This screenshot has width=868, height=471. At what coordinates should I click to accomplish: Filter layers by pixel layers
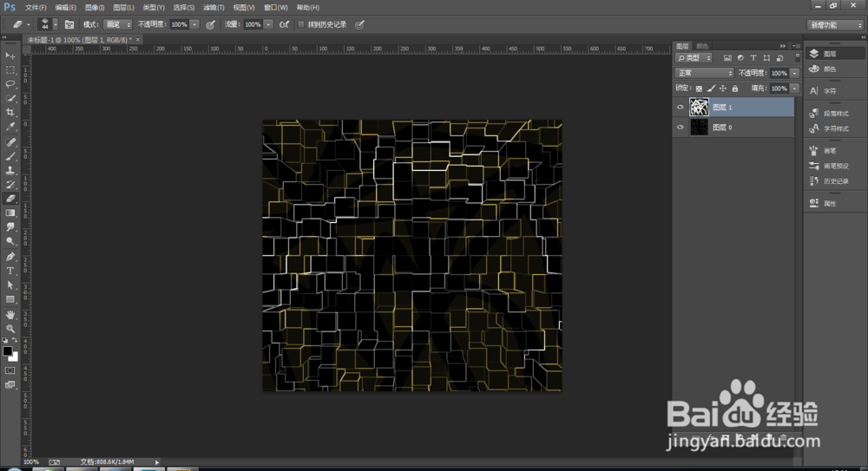727,57
